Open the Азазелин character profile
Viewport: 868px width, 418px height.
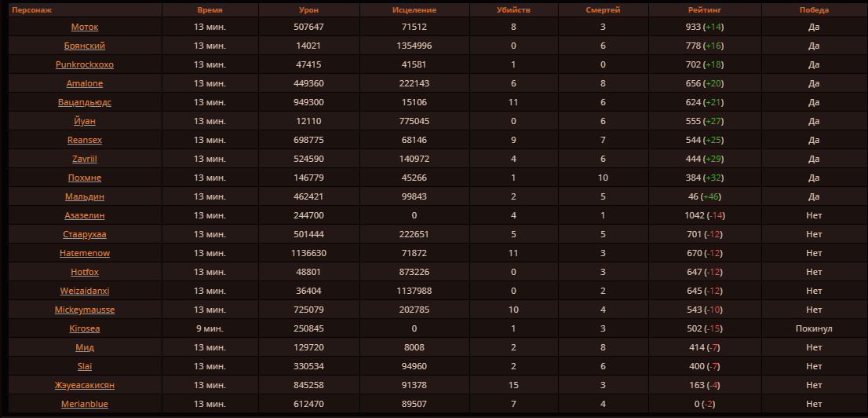pos(85,215)
